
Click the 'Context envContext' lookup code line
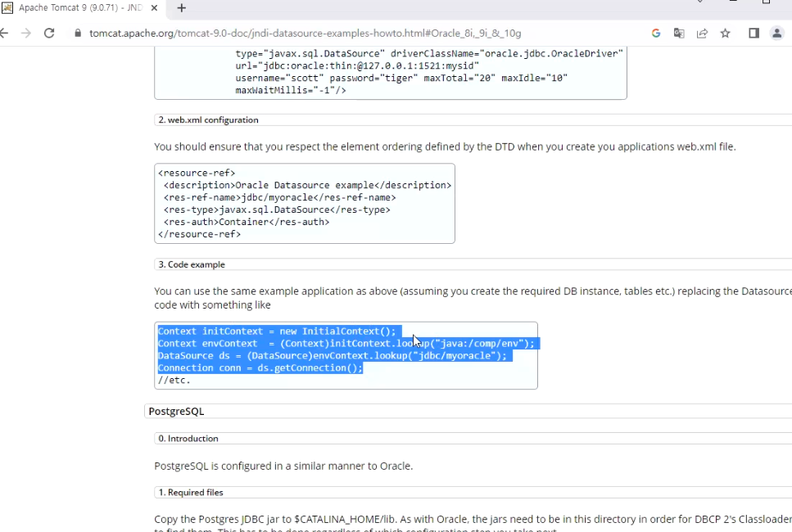point(346,344)
